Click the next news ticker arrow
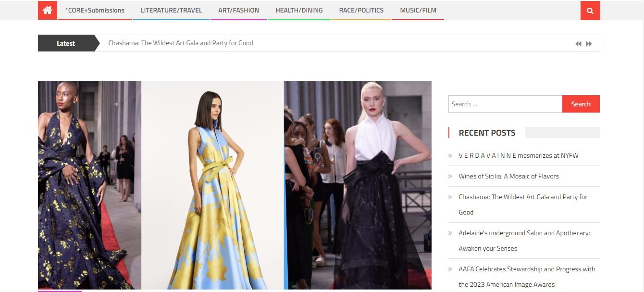 pos(589,44)
